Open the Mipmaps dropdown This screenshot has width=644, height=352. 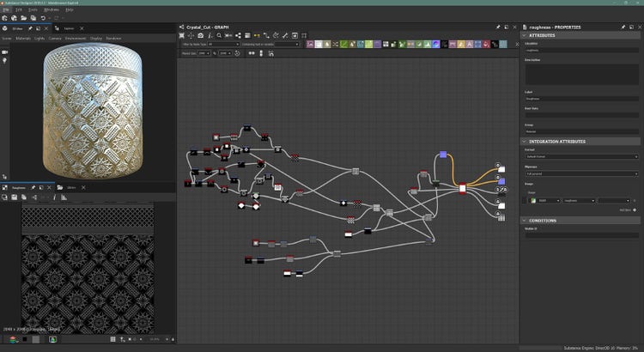[581, 173]
